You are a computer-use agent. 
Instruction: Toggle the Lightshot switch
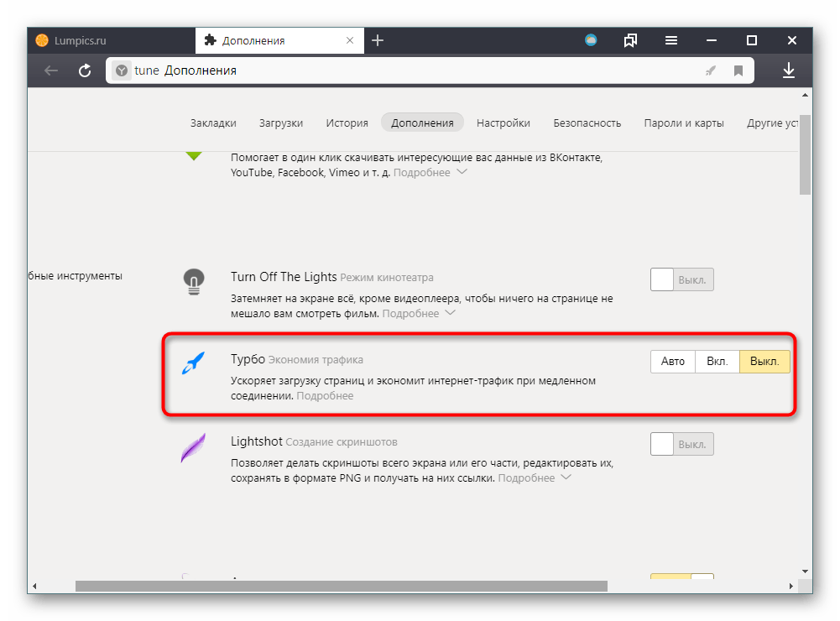[x=682, y=444]
